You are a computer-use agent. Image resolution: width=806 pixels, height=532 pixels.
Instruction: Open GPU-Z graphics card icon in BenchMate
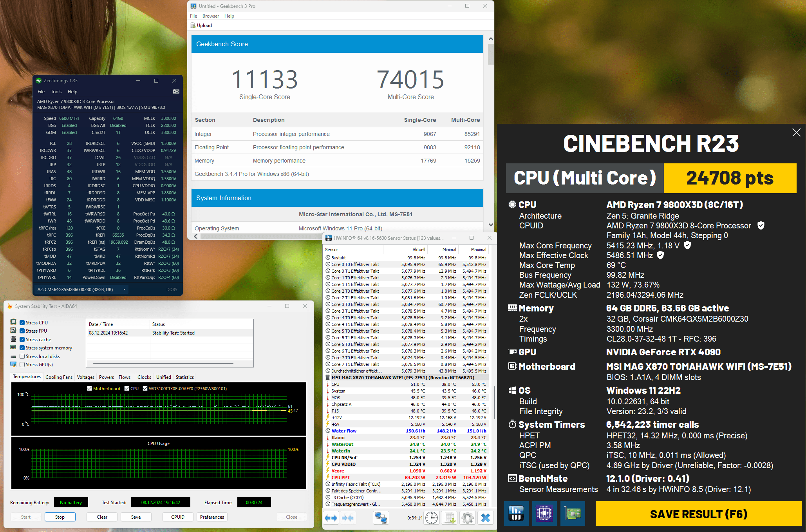pyautogui.click(x=572, y=513)
